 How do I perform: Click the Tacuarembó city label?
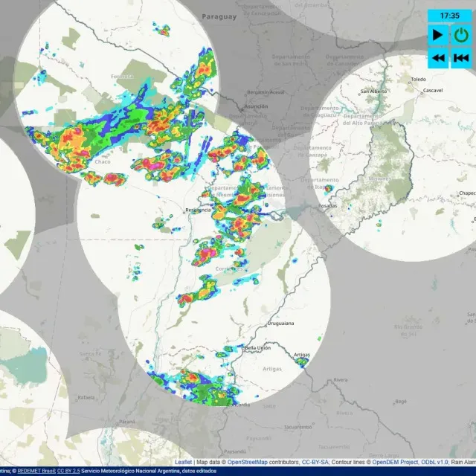coord(297,427)
